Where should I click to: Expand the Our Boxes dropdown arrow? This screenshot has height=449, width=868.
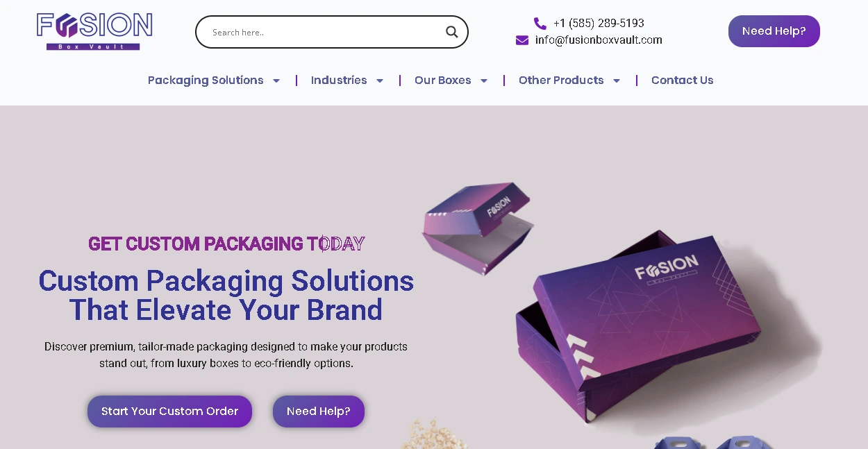pos(484,81)
